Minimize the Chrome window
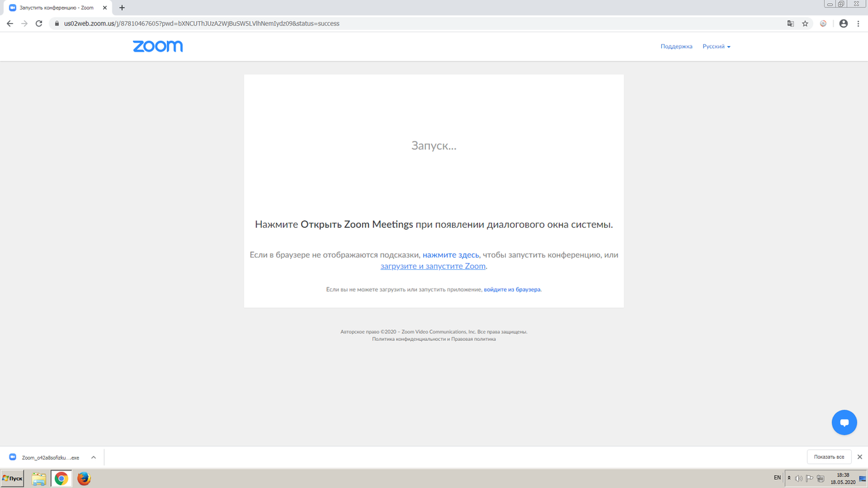 coord(830,4)
